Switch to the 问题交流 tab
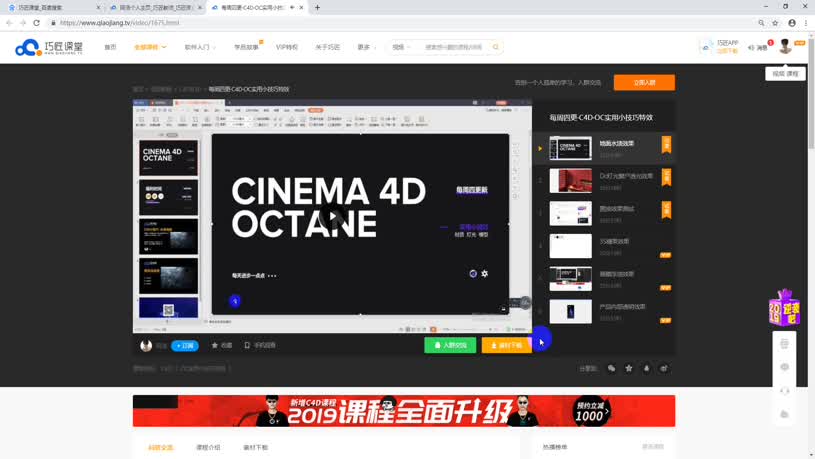 [161, 448]
